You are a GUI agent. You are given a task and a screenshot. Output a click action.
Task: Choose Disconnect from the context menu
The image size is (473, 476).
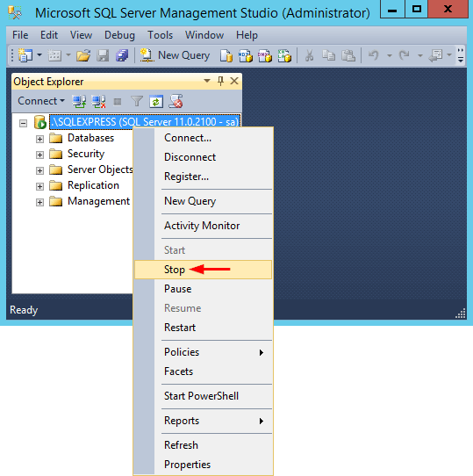204,157
